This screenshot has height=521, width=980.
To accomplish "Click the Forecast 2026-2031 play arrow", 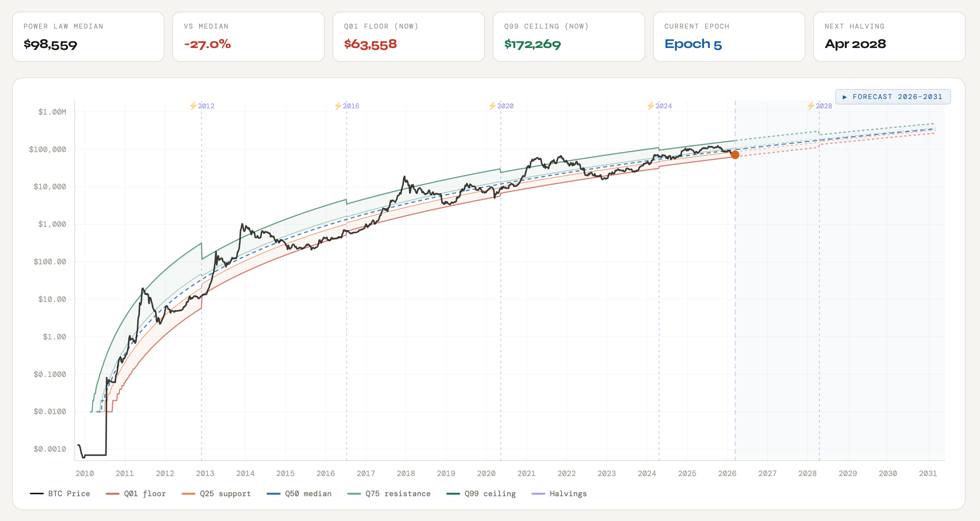I will (x=845, y=97).
